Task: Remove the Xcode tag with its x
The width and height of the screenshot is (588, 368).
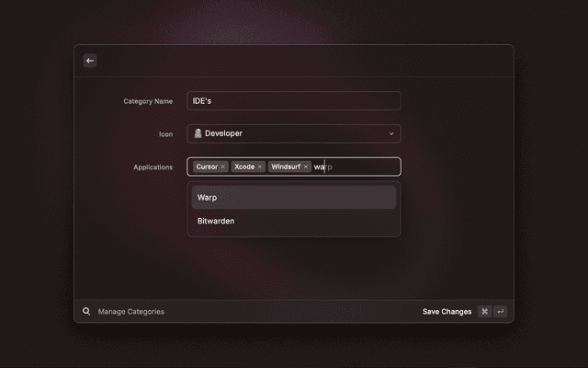Action: [260, 167]
